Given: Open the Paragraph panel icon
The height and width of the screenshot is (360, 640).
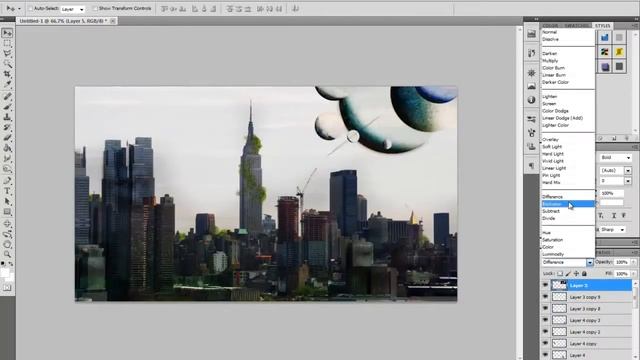Looking at the screenshot, I should 531,166.
